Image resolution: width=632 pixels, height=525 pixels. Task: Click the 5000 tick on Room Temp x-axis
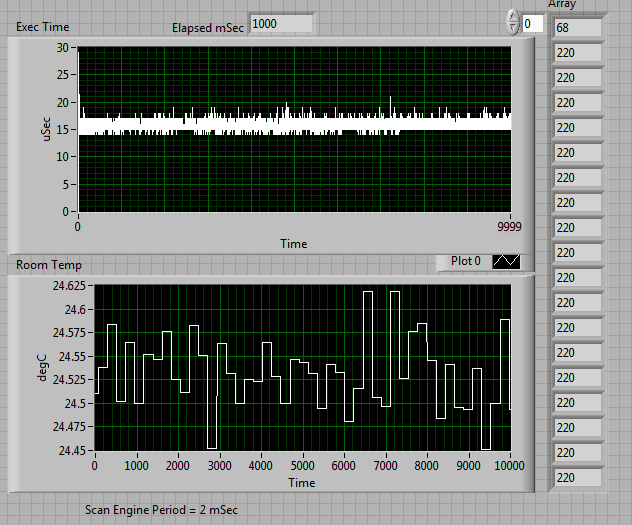[302, 466]
